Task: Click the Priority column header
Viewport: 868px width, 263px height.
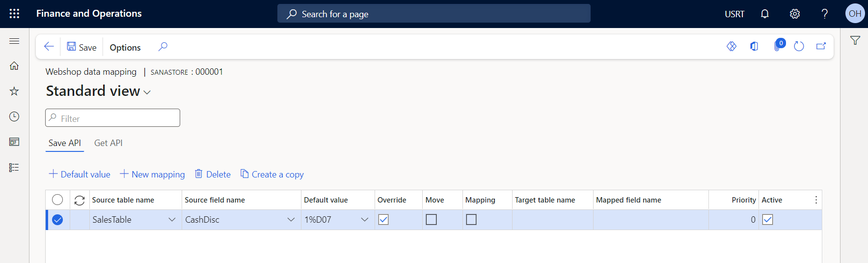Action: tap(744, 200)
